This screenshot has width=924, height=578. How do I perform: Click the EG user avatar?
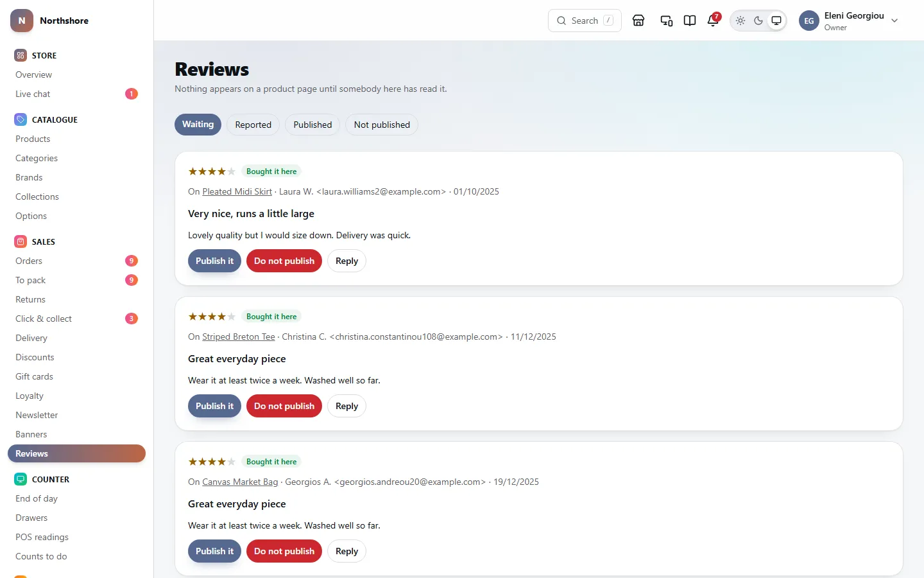click(x=809, y=21)
